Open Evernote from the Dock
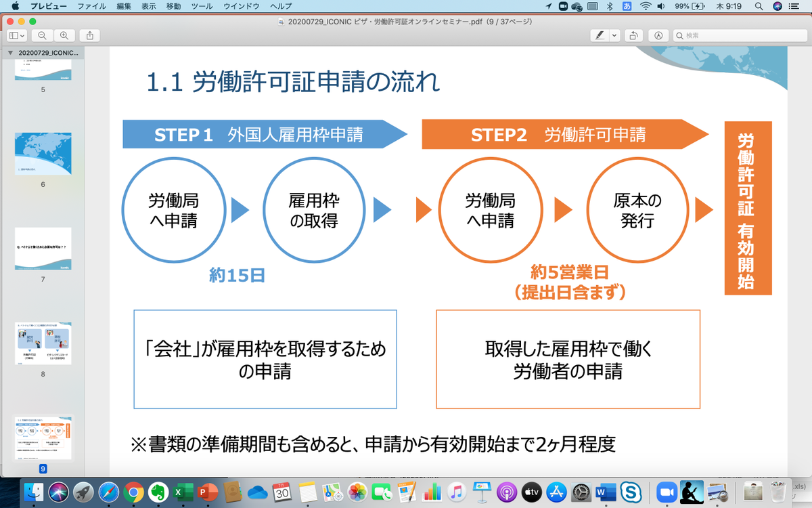Viewport: 812px width, 508px height. coord(158,492)
